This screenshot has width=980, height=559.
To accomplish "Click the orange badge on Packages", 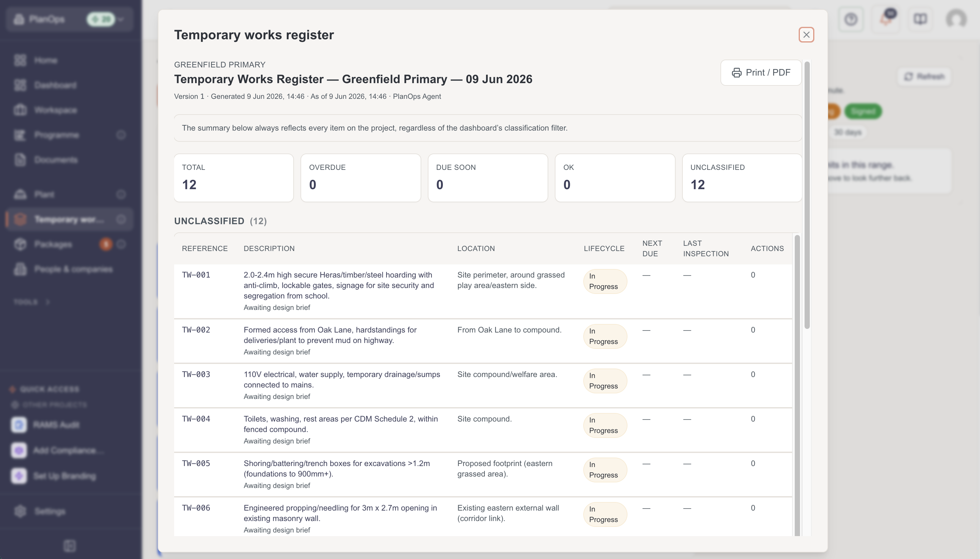I will [106, 244].
